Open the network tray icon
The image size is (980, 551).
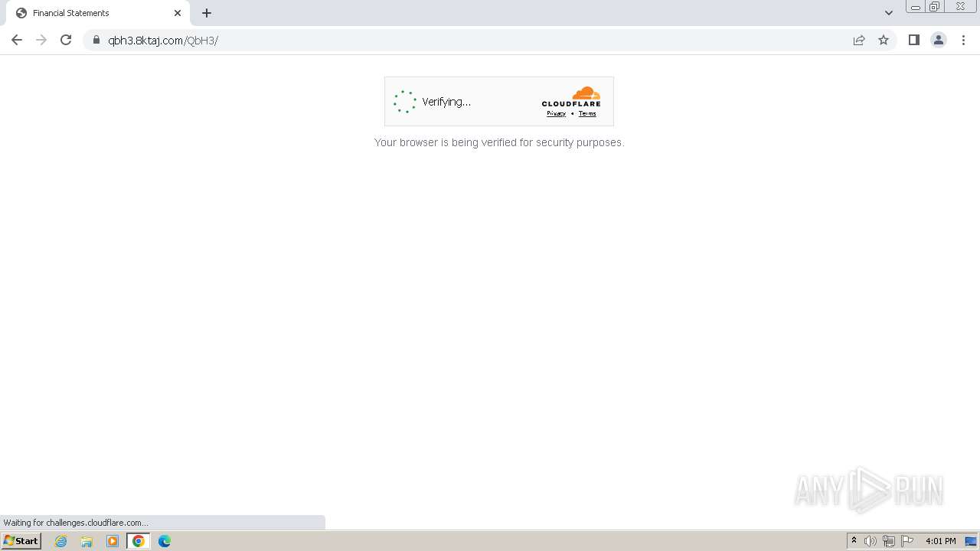point(889,541)
